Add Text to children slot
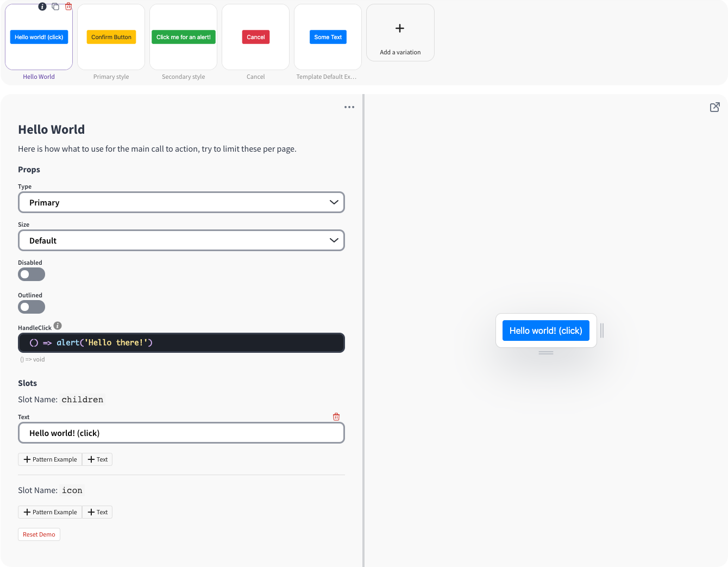Image resolution: width=728 pixels, height=567 pixels. (x=97, y=459)
